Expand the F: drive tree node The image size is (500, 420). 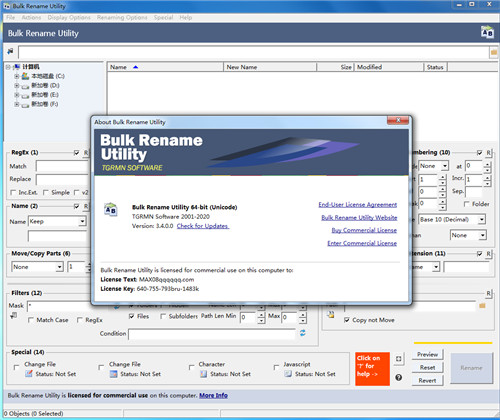16,104
